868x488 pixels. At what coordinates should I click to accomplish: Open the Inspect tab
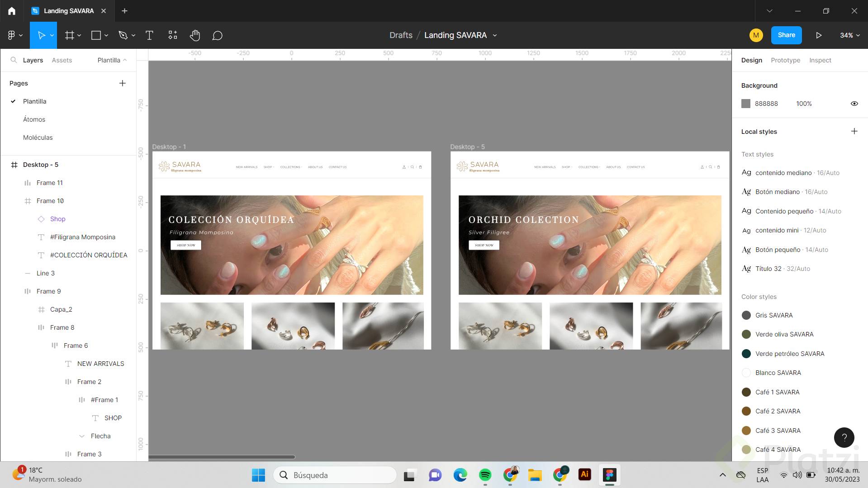click(820, 60)
